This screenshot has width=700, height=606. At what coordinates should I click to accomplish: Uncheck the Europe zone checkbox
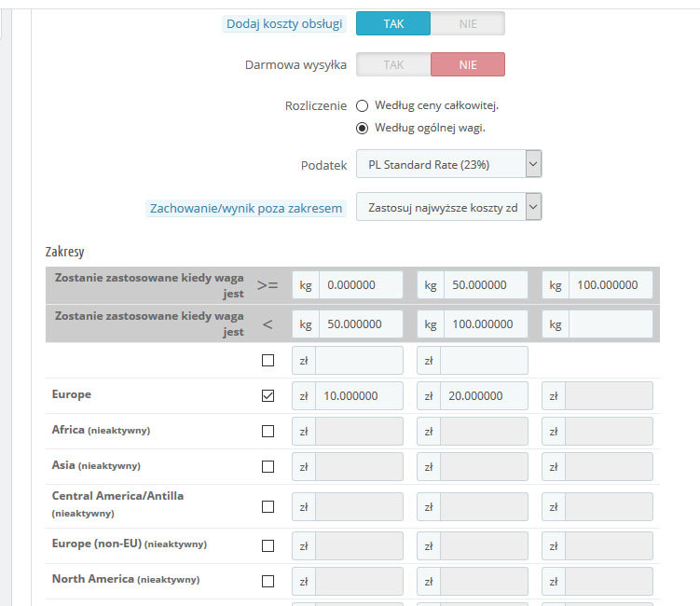coord(268,395)
